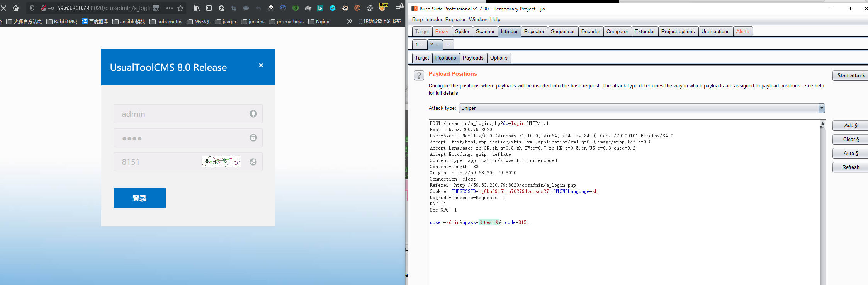Go to the Firefox home page icon
Viewport: 868px width, 285px height.
click(16, 8)
